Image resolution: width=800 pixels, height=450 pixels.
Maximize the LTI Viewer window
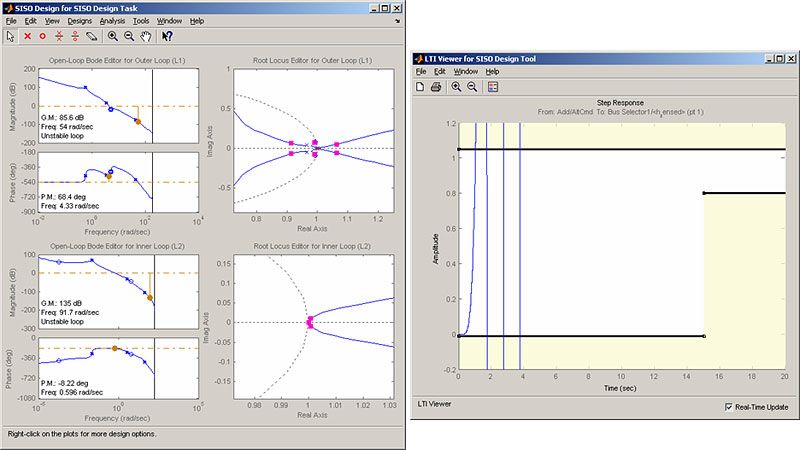click(780, 59)
